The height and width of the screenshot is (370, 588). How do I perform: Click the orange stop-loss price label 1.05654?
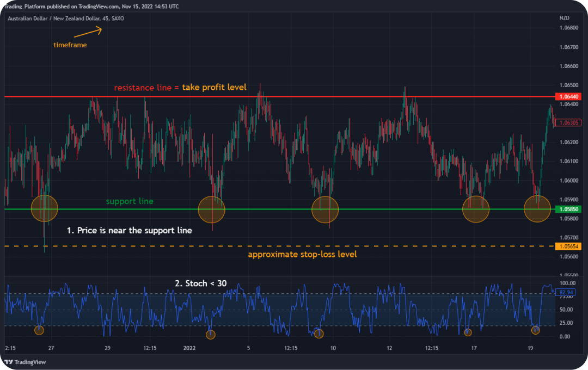tap(568, 245)
